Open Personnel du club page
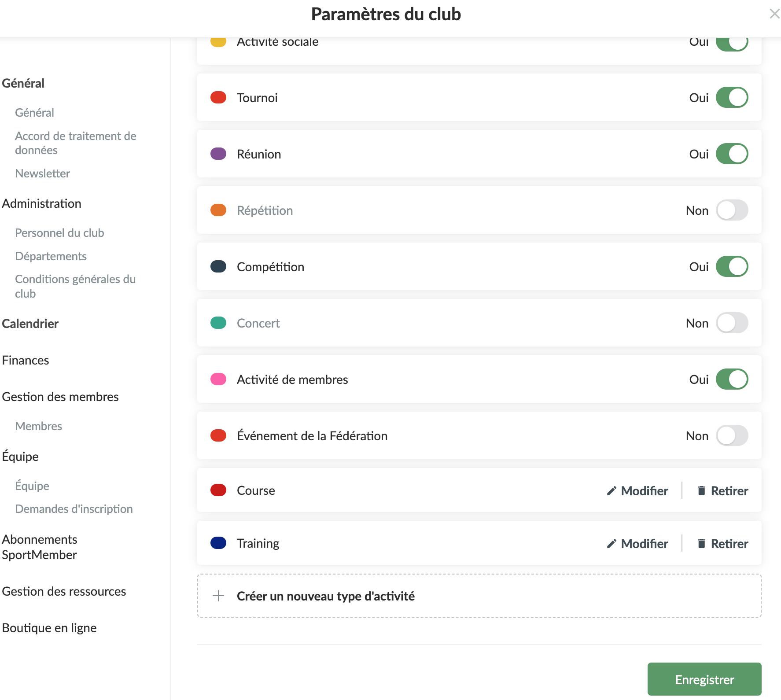The image size is (781, 700). (59, 233)
